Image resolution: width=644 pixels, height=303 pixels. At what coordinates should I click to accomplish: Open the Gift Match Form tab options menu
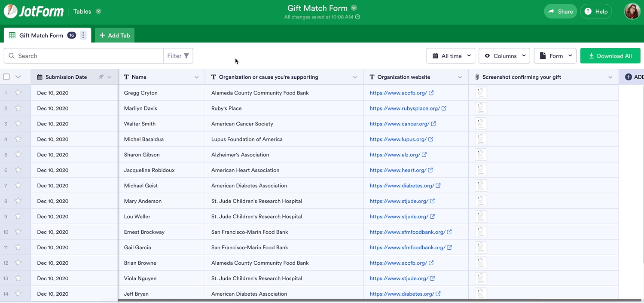[83, 35]
